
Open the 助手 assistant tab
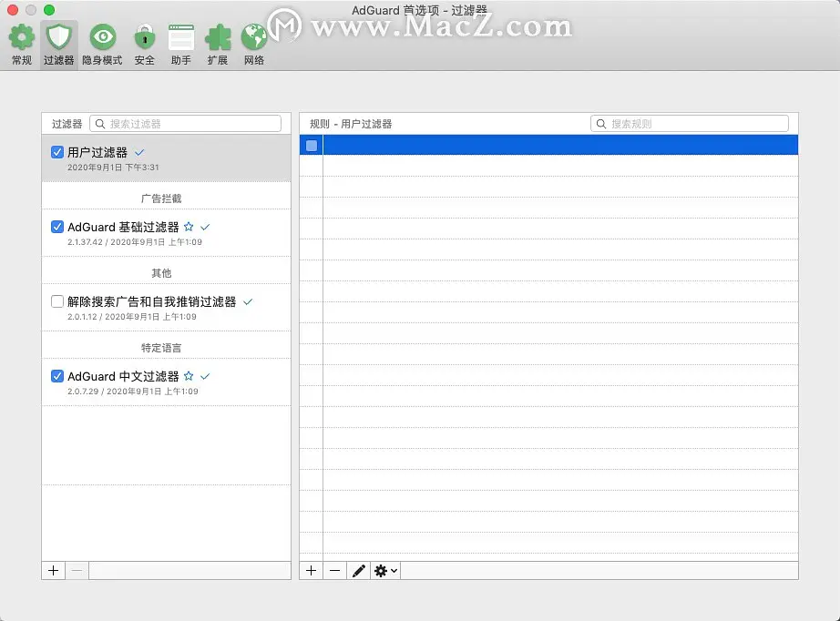click(x=181, y=45)
